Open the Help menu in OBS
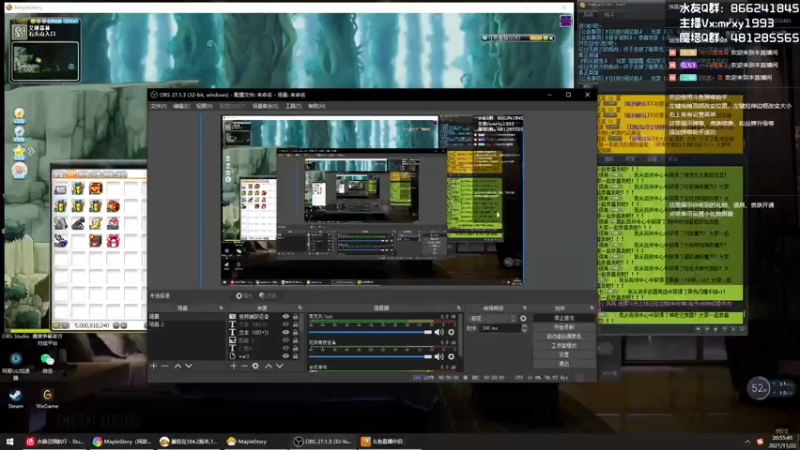Image resolution: width=800 pixels, height=450 pixels. [x=316, y=106]
